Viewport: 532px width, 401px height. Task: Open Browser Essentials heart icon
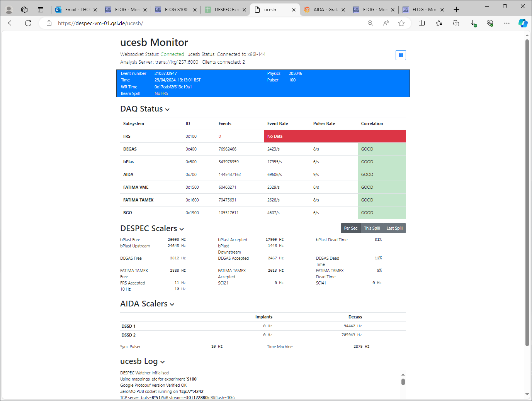point(490,23)
